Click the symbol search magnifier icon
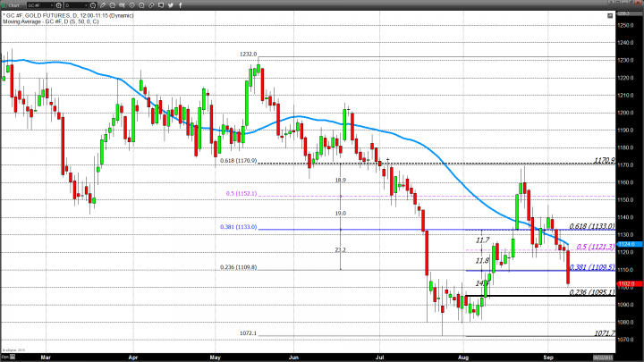The height and width of the screenshot is (362, 644). pyautogui.click(x=59, y=5)
